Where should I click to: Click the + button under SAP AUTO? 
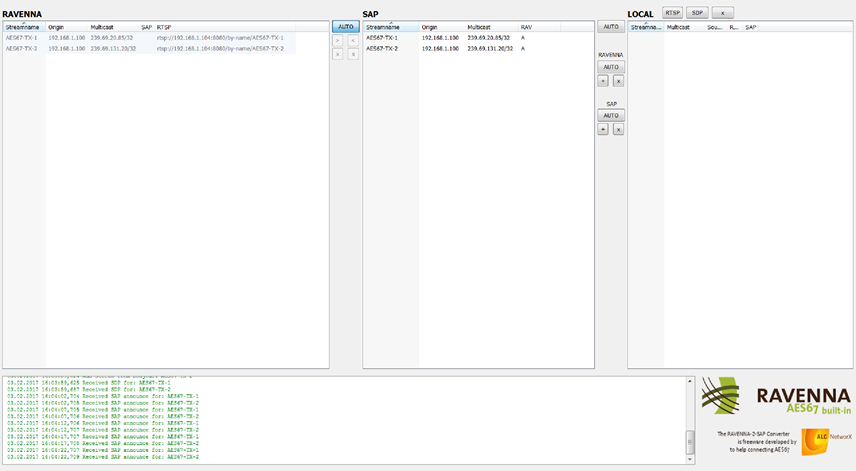[603, 129]
